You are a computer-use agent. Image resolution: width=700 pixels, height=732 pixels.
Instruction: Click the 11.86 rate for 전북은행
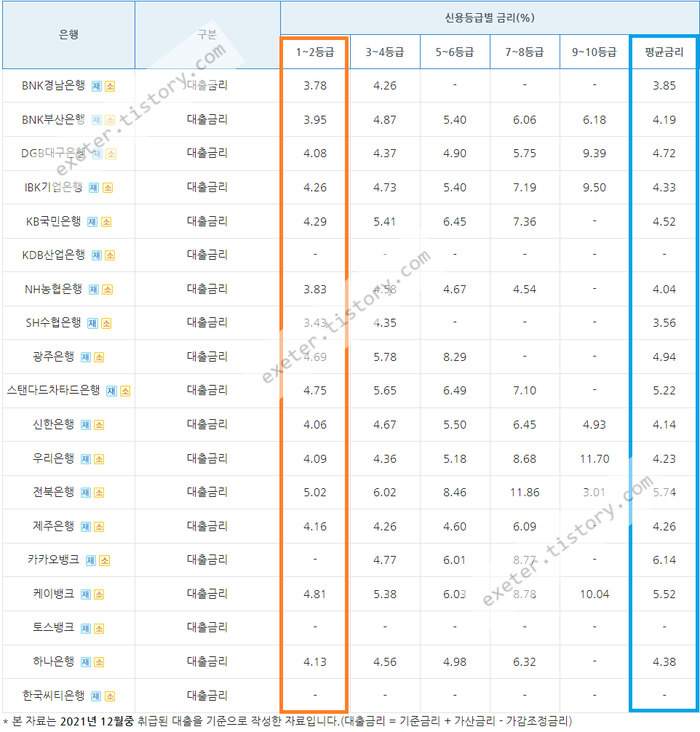point(525,493)
